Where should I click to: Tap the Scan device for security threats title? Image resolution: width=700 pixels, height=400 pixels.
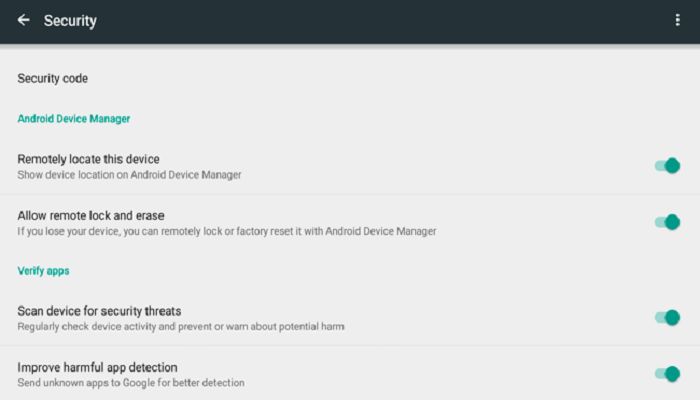(99, 311)
